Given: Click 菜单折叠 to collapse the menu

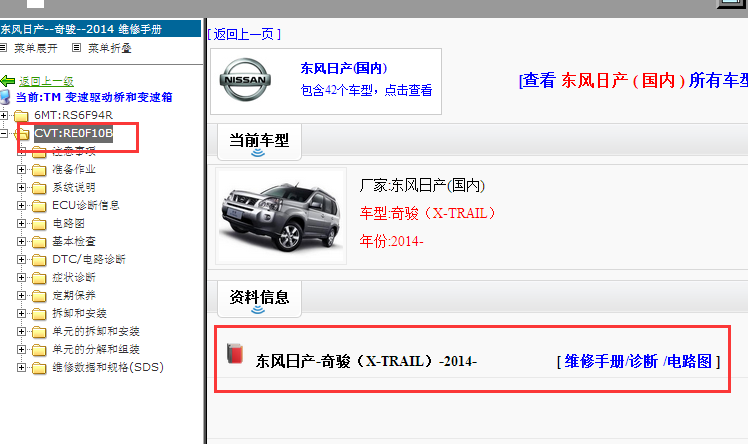Looking at the screenshot, I should point(109,48).
